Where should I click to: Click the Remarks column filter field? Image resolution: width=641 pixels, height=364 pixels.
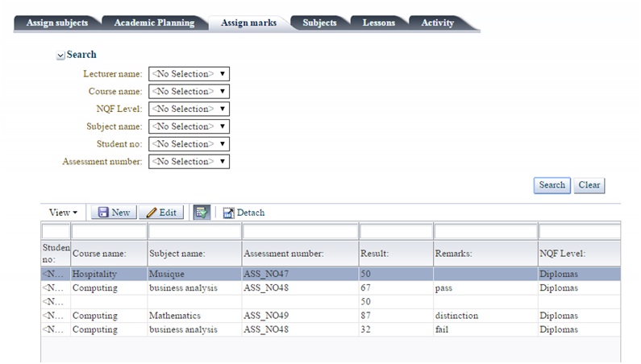[485, 232]
